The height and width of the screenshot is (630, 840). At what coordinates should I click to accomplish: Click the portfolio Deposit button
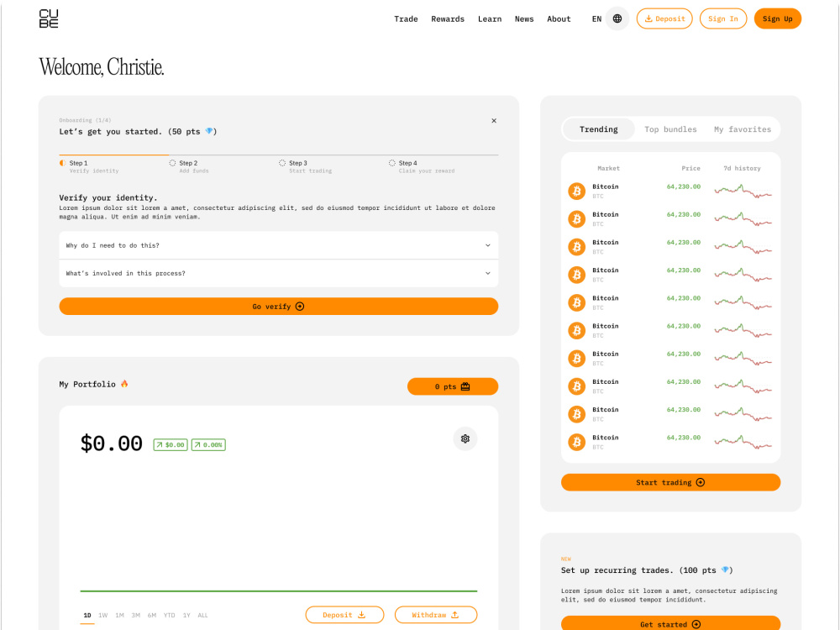coord(344,615)
